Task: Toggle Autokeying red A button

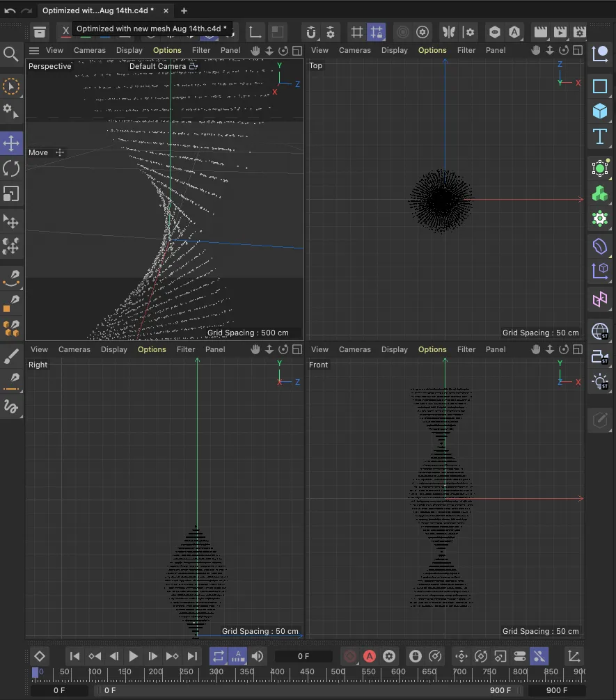Action: tap(370, 656)
